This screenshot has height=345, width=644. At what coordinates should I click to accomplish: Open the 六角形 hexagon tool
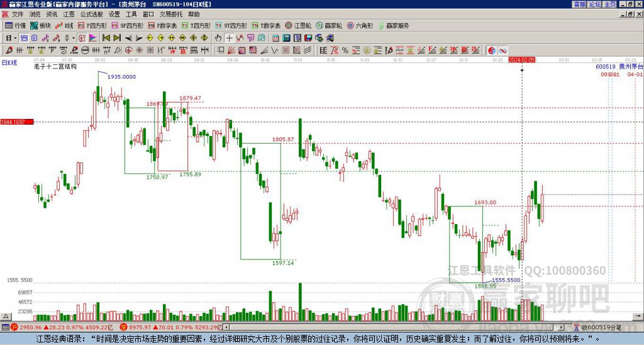pos(360,25)
